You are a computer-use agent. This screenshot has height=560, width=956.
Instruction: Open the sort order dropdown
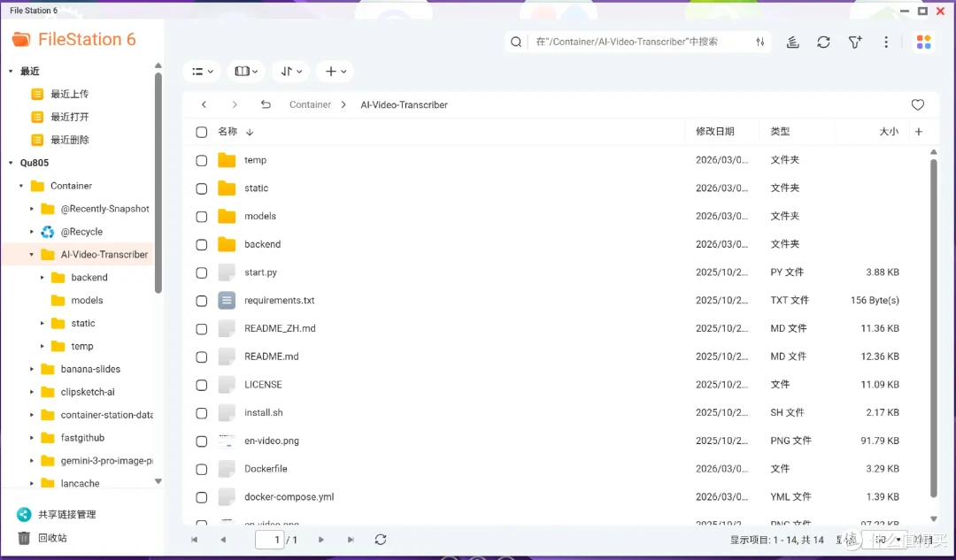(291, 72)
